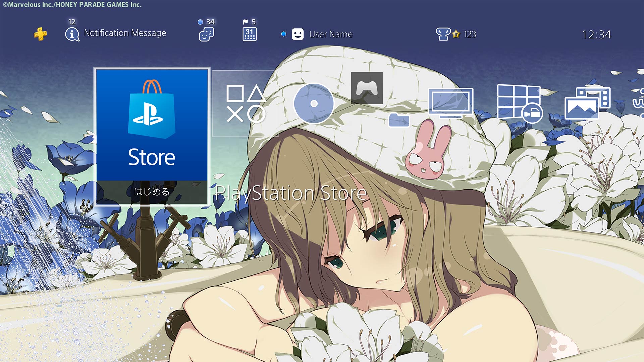This screenshot has height=362, width=644.
Task: Click the Notification Message text
Action: pos(125,33)
